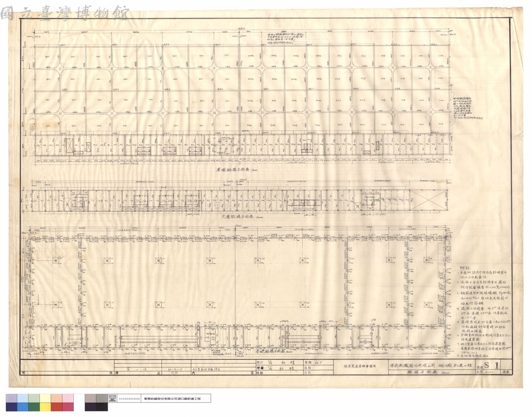Pick the red swatch on calibration strip
This screenshot has height=417, width=532.
(x=57, y=407)
